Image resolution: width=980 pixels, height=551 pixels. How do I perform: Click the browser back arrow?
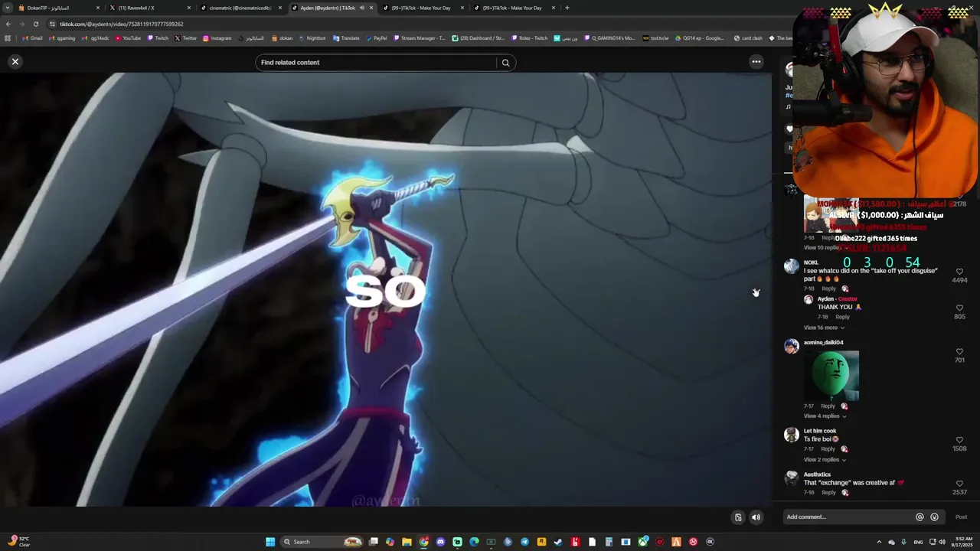click(x=8, y=24)
